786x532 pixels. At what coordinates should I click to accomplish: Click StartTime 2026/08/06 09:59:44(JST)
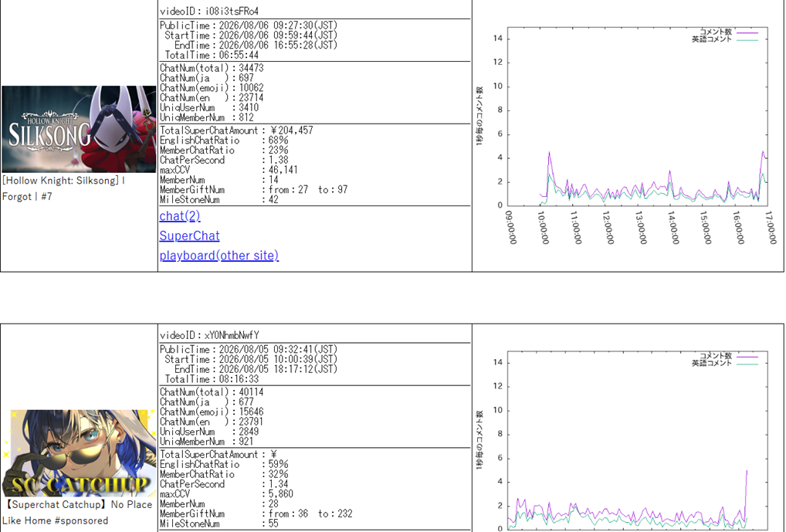coord(251,36)
